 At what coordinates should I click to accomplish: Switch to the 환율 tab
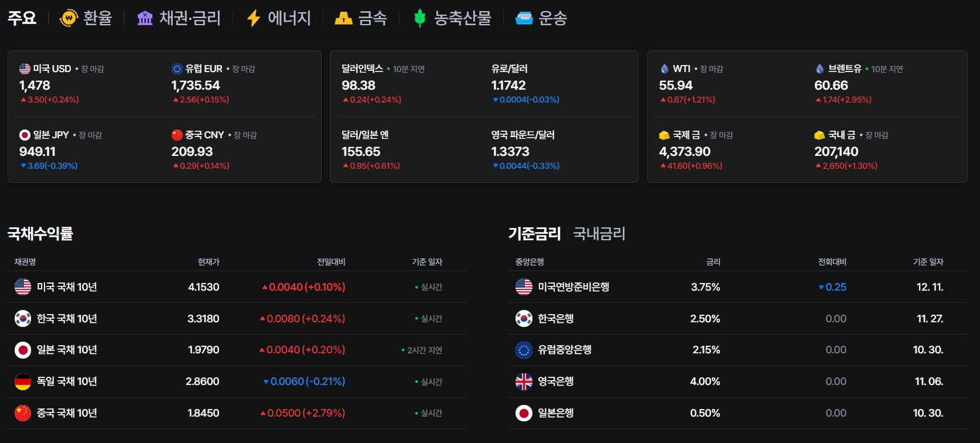tap(86, 18)
